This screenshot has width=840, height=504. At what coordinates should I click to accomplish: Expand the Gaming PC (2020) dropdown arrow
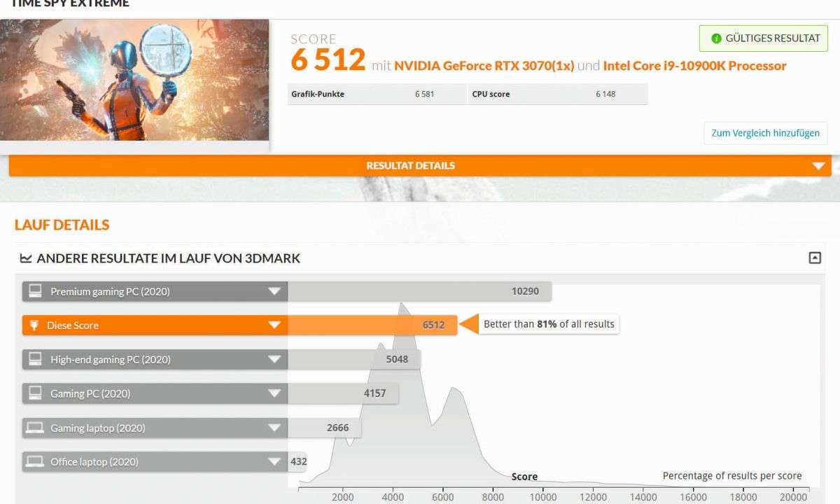pyautogui.click(x=274, y=393)
